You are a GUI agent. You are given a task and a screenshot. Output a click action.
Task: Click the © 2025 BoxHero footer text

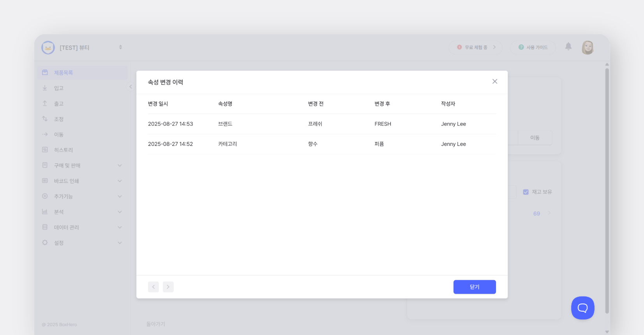pos(59,324)
